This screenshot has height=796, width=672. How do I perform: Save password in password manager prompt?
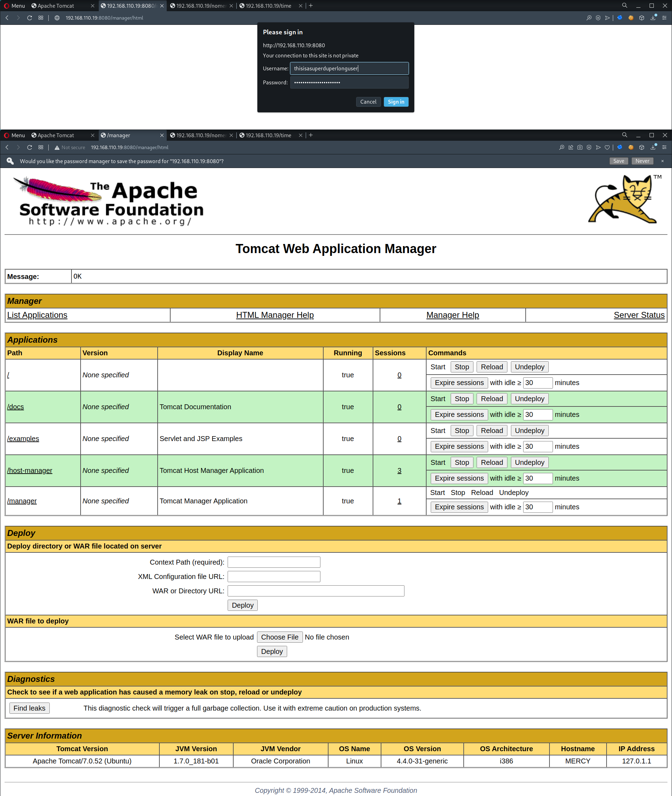pyautogui.click(x=619, y=161)
